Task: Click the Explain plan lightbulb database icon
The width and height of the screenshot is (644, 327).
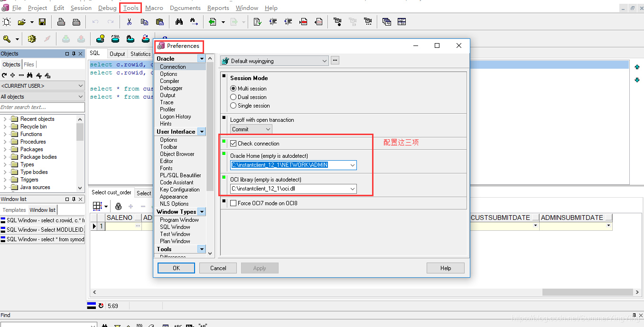Action: coord(100,39)
